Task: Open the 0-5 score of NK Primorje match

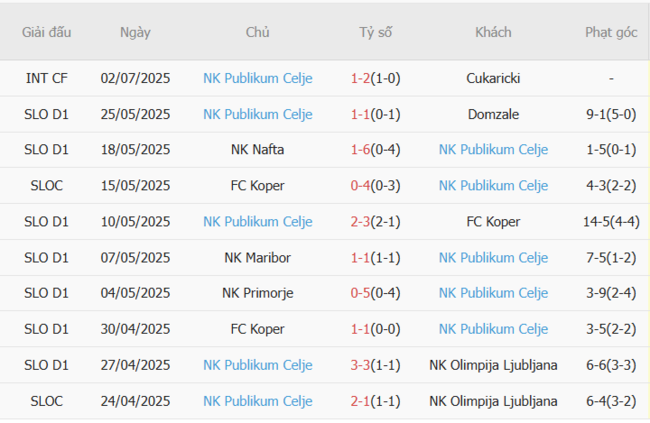Action: click(361, 294)
